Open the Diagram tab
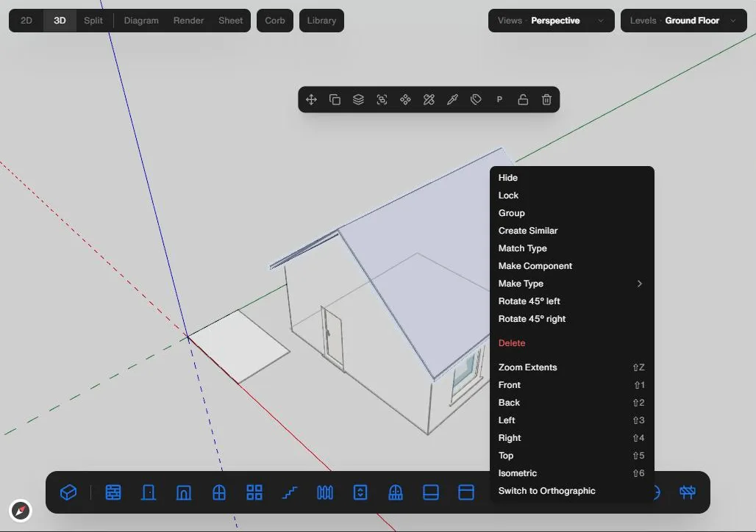The height and width of the screenshot is (532, 756). (141, 21)
